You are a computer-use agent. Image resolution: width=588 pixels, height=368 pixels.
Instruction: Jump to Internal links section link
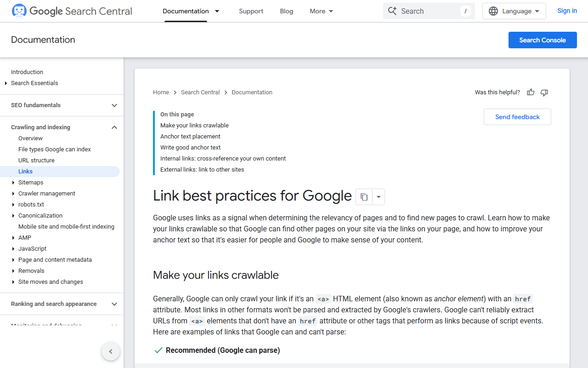point(223,159)
